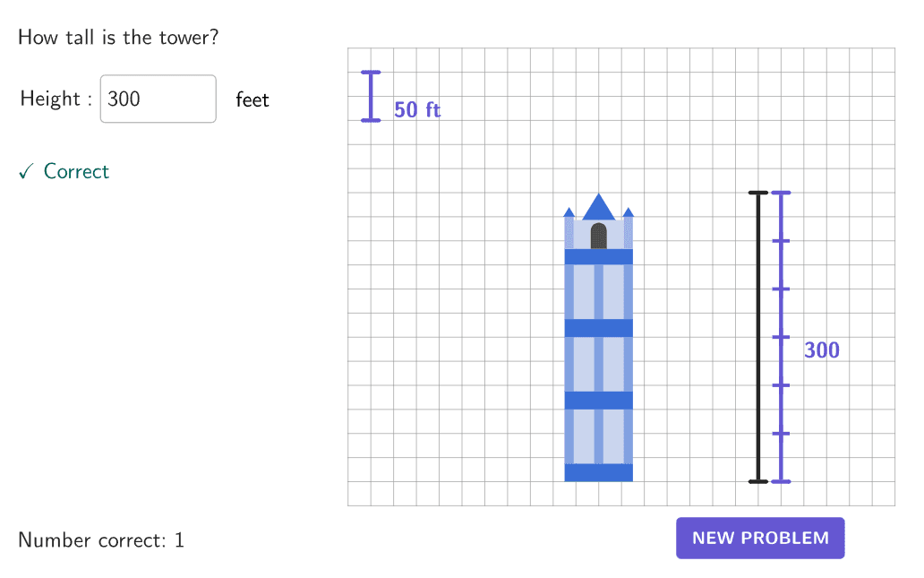Click the Correct checkmark feedback
The height and width of the screenshot is (578, 924).
tap(64, 171)
